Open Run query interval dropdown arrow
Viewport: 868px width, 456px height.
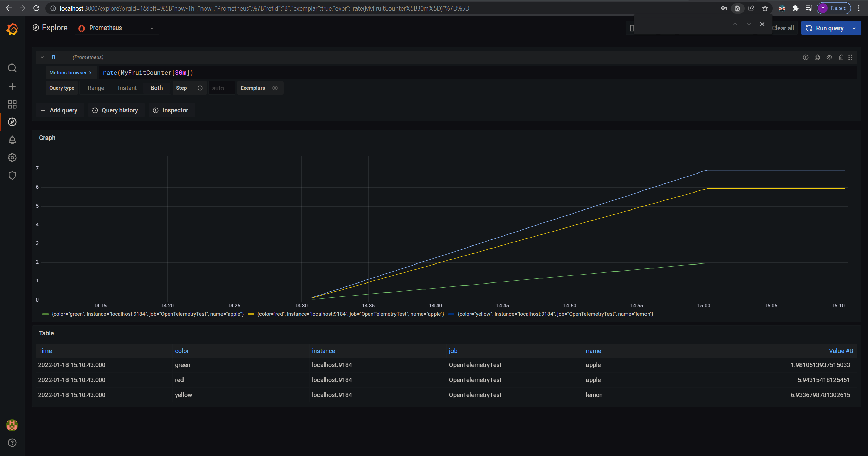(854, 28)
